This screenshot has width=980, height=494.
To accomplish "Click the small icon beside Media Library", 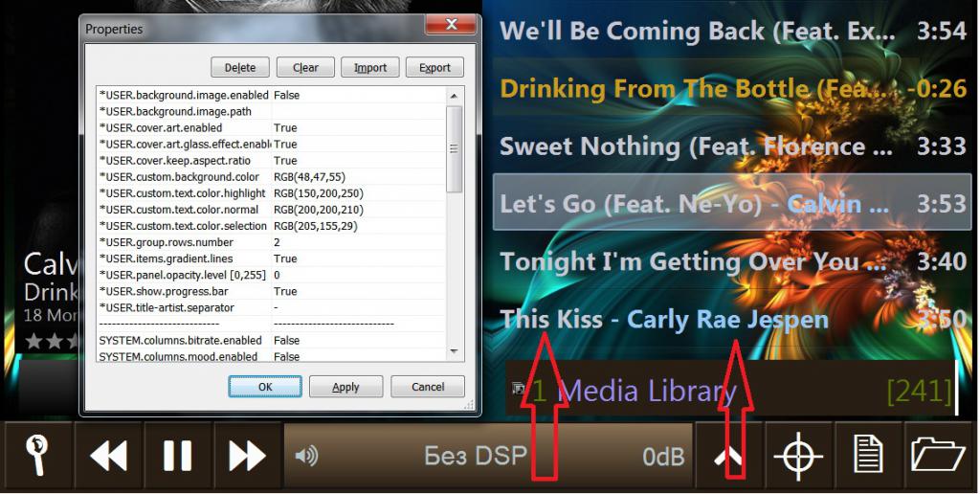I will (518, 389).
